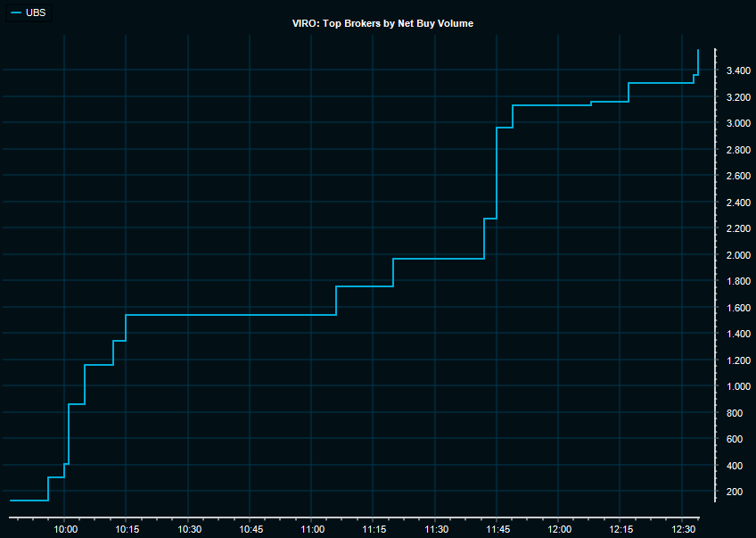Click the chart title 'VIRO: Top Brokers by Net Buy Volume'
The height and width of the screenshot is (538, 756).
pyautogui.click(x=382, y=23)
